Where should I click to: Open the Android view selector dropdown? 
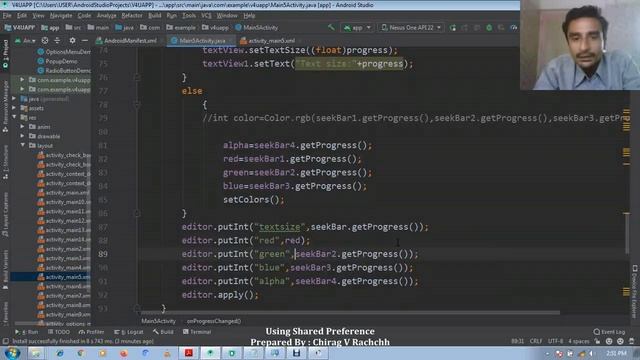coord(24,40)
